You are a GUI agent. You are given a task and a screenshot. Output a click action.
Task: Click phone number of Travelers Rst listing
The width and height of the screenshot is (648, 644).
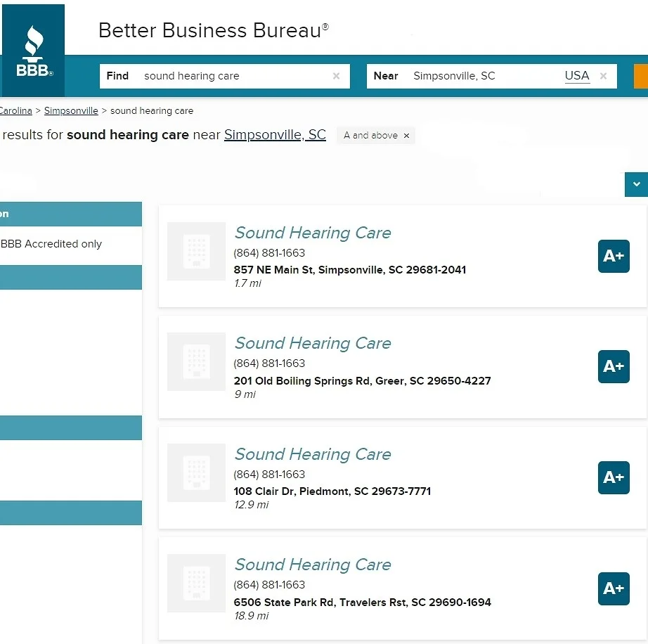pyautogui.click(x=269, y=585)
